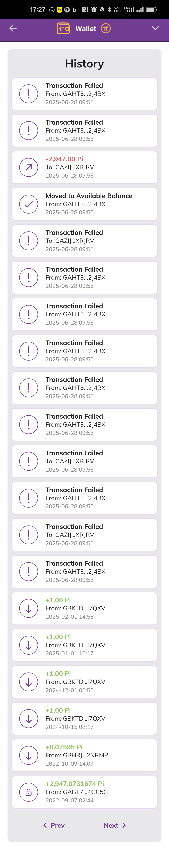Click the chevron right of Next
This screenshot has width=169, height=868.
(x=124, y=825)
